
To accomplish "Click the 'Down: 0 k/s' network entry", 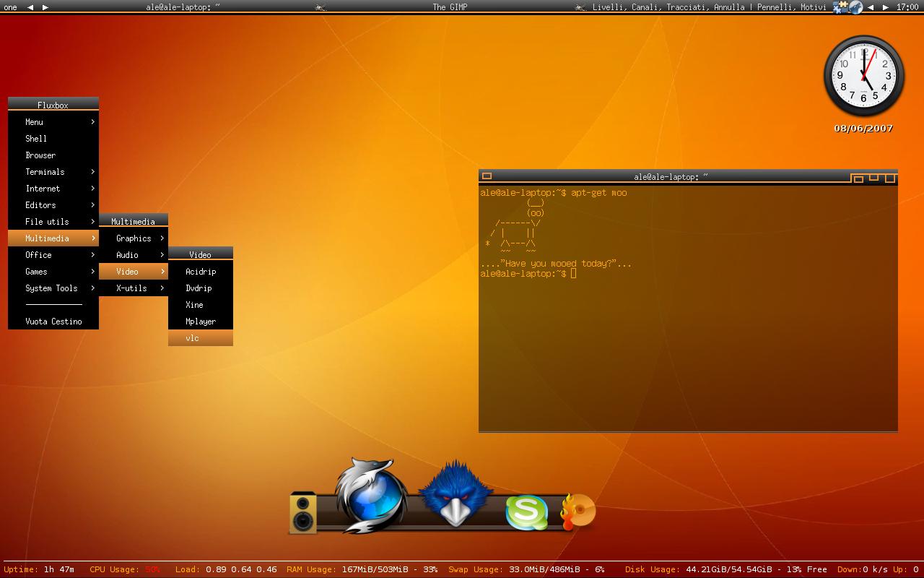I will (x=862, y=569).
